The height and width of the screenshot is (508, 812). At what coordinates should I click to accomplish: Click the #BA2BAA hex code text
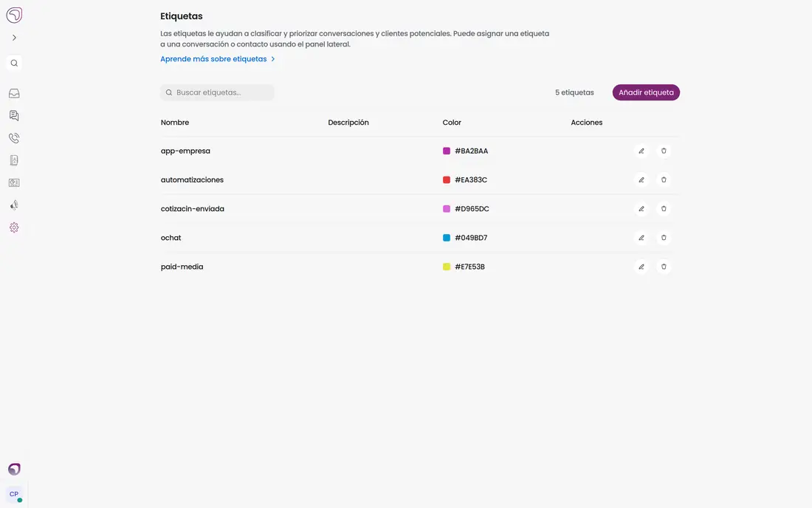click(471, 151)
